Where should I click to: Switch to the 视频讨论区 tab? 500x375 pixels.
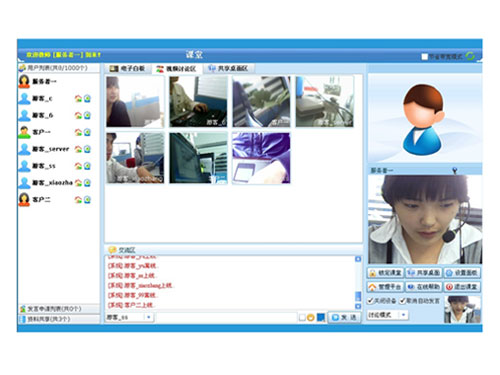[x=177, y=69]
